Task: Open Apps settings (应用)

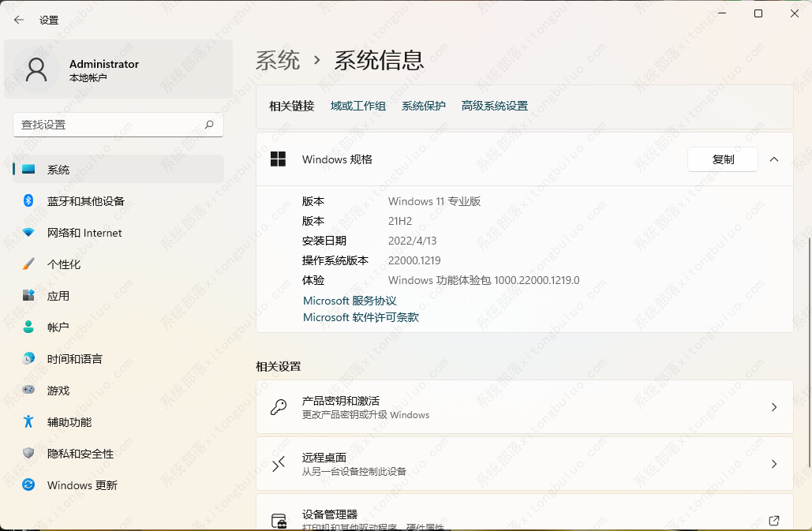Action: (x=58, y=296)
